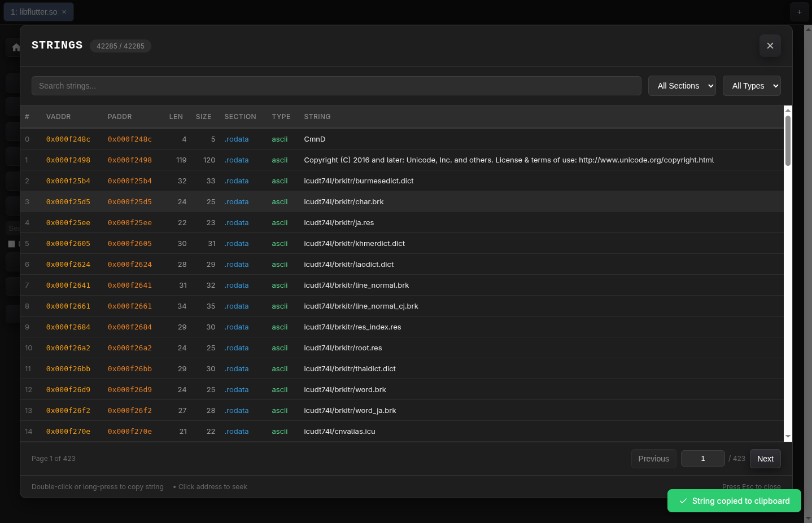Add a new tab with plus icon
Viewport: 812px width, 523px height.
click(799, 12)
